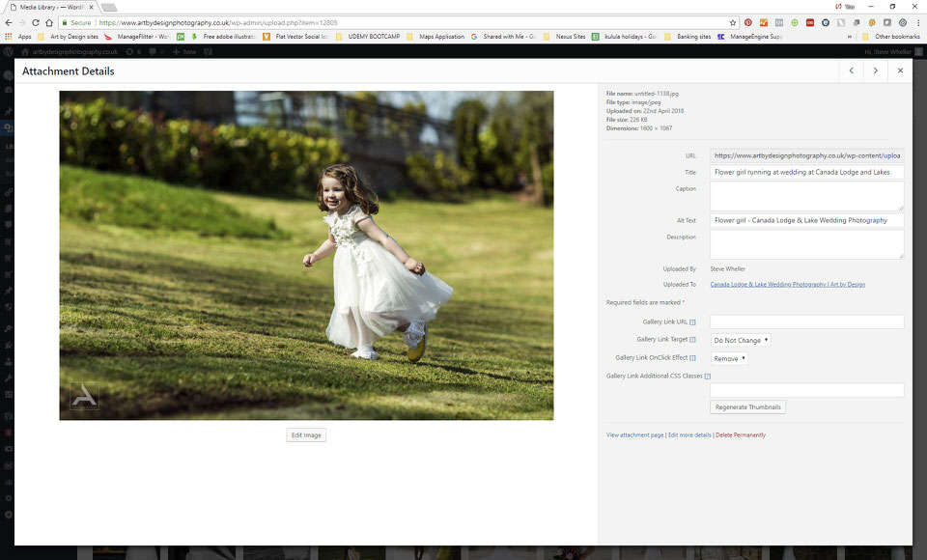Screen dimensions: 927x560
Task: Go to next attachment using right arrow
Action: (x=876, y=70)
